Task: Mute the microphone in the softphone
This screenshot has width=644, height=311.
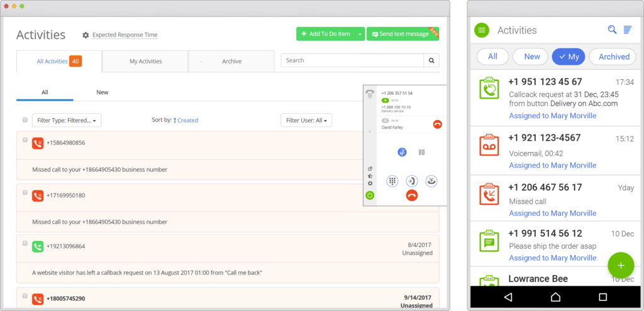Action: pos(402,152)
